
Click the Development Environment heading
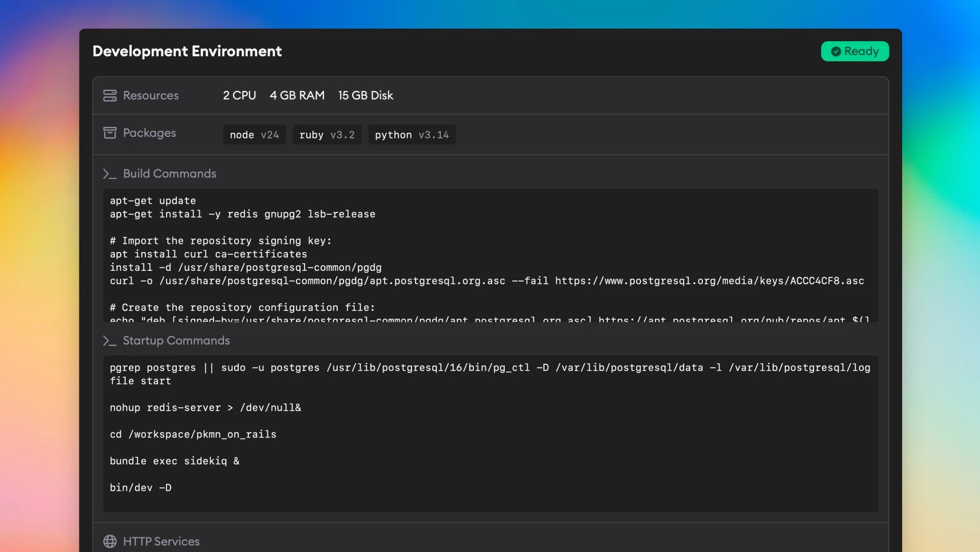click(187, 51)
